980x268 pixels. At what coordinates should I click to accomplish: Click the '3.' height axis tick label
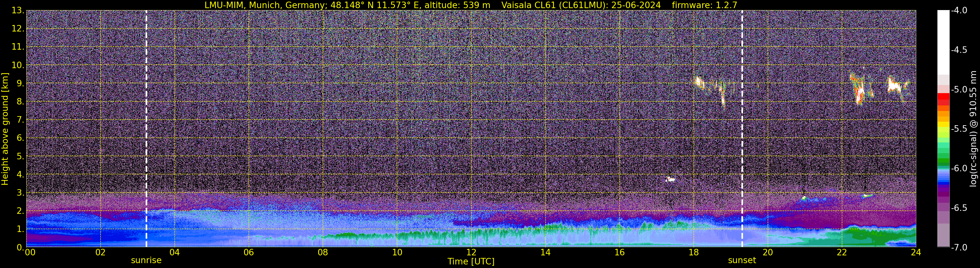(x=20, y=193)
